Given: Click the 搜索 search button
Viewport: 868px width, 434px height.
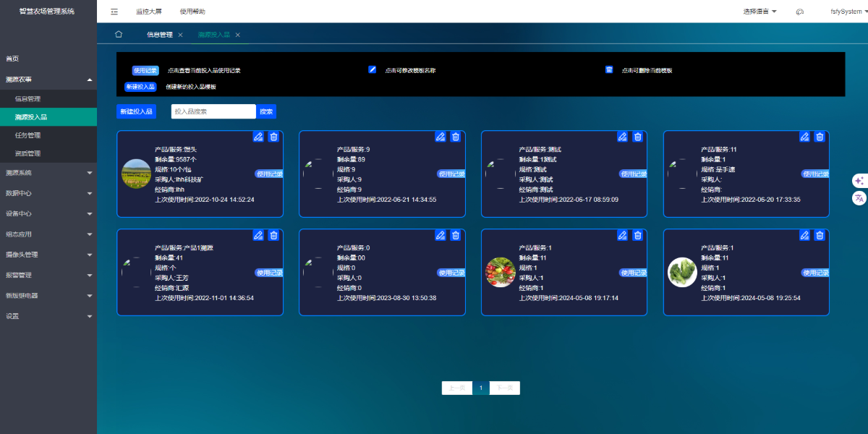Looking at the screenshot, I should tap(265, 111).
